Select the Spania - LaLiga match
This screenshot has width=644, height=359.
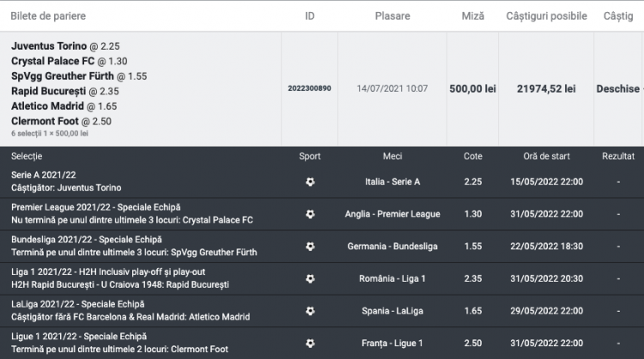click(x=392, y=311)
